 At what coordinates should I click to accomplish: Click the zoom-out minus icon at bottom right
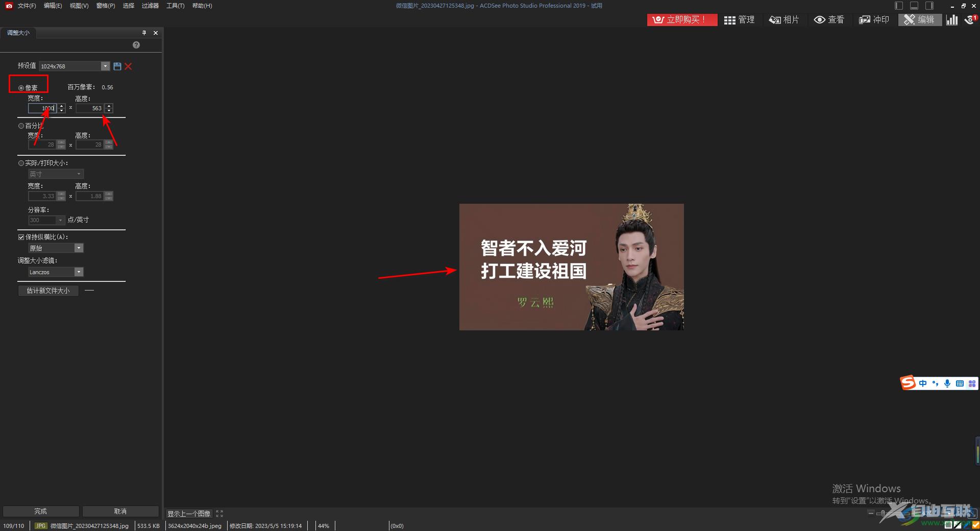pos(871,513)
